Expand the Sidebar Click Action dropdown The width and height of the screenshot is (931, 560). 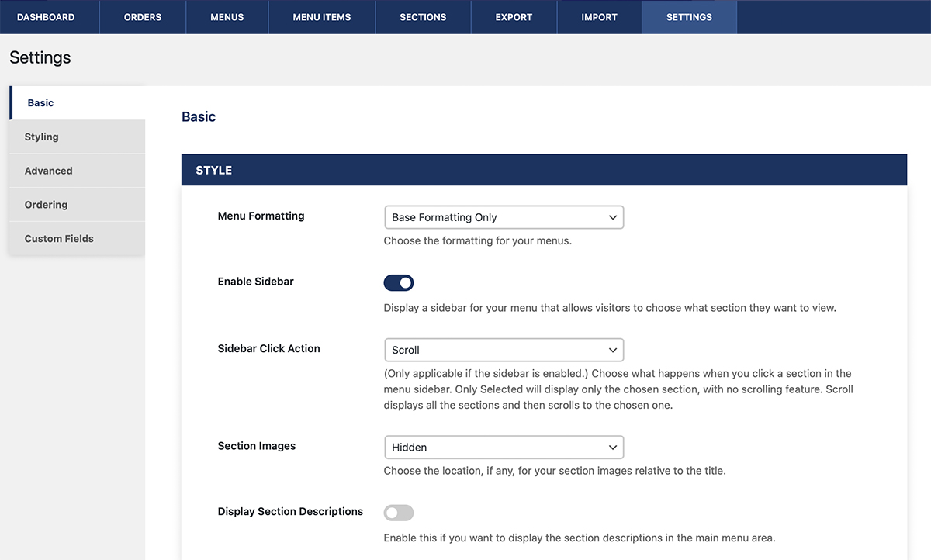(504, 350)
